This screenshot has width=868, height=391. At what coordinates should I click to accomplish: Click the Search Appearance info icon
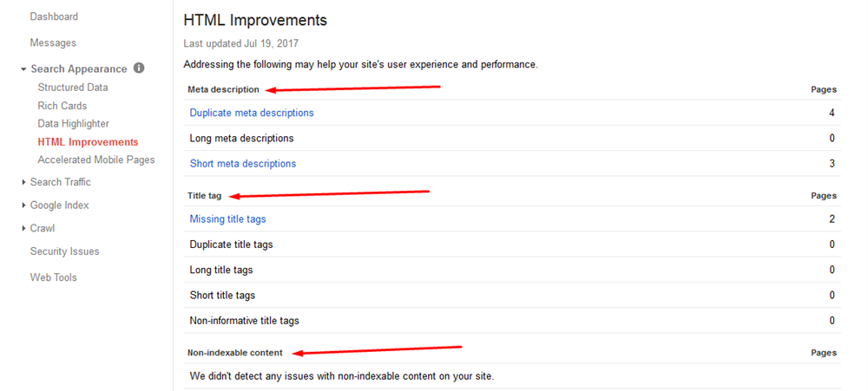click(139, 68)
